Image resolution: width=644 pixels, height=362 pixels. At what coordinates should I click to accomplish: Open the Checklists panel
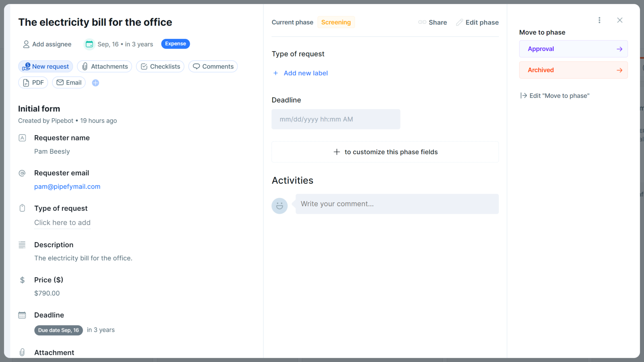tap(160, 66)
